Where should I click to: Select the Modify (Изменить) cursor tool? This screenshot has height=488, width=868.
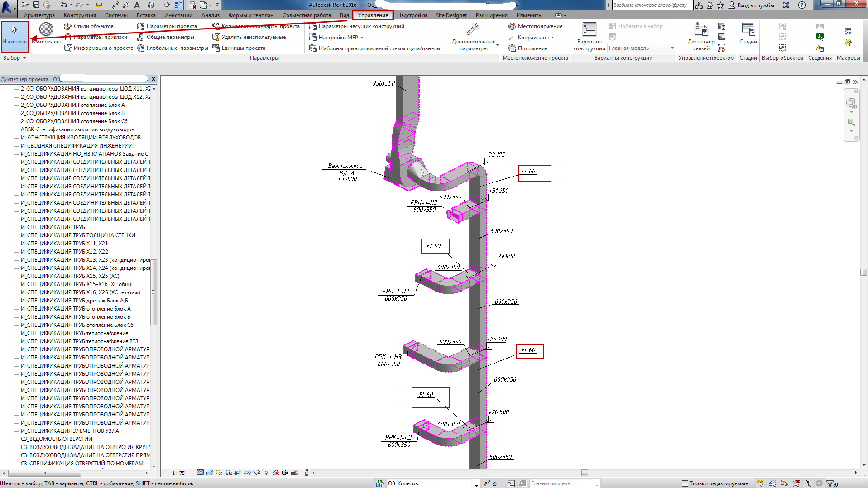click(14, 33)
